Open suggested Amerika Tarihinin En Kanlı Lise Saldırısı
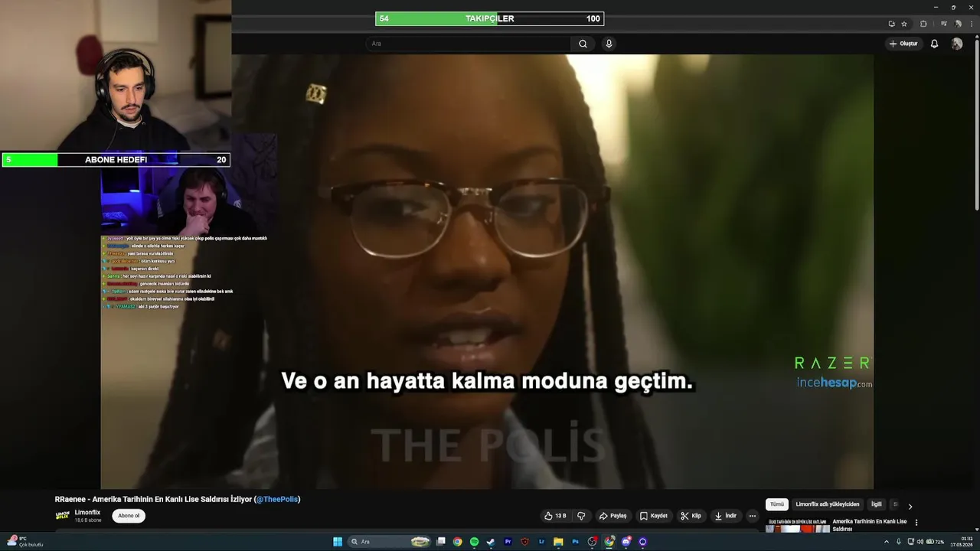Image resolution: width=980 pixels, height=551 pixels. [x=870, y=525]
